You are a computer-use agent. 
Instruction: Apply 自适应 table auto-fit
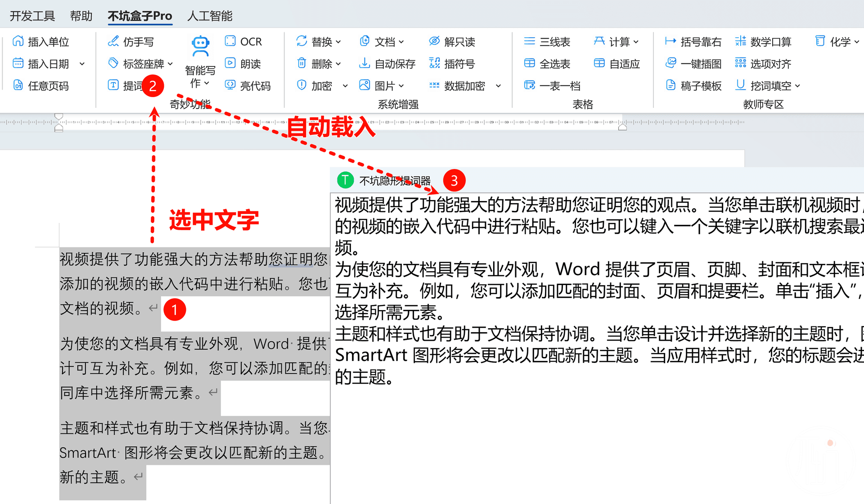[x=617, y=63]
